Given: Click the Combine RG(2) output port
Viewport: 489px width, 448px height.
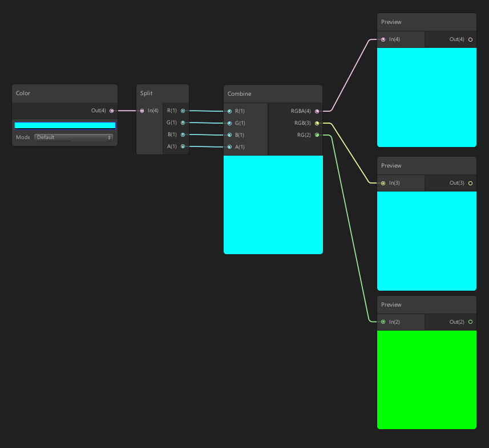Looking at the screenshot, I should pyautogui.click(x=317, y=135).
